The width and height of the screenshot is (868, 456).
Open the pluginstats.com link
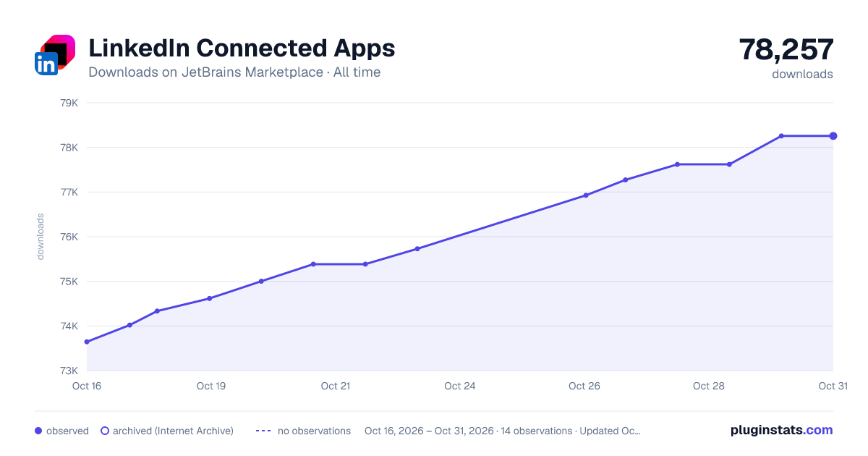tap(782, 430)
